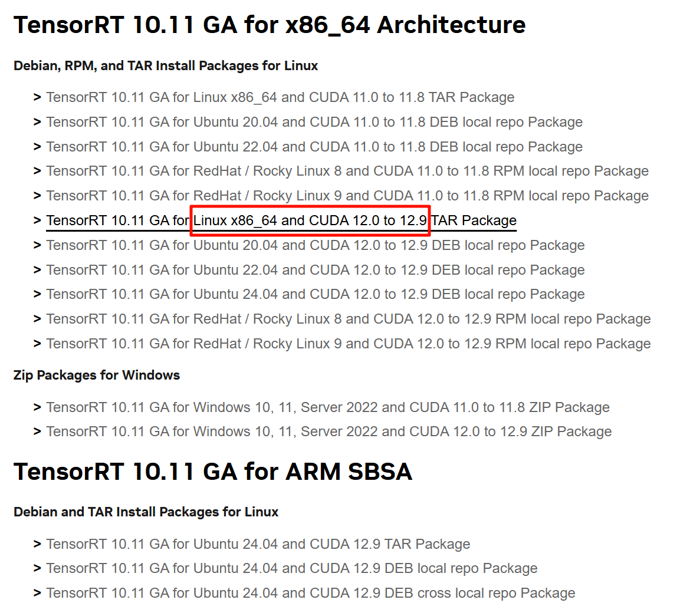Click the arrow beside the CUDA 12.0-12.9 TAR Package
The width and height of the screenshot is (680, 616).
[x=37, y=220]
